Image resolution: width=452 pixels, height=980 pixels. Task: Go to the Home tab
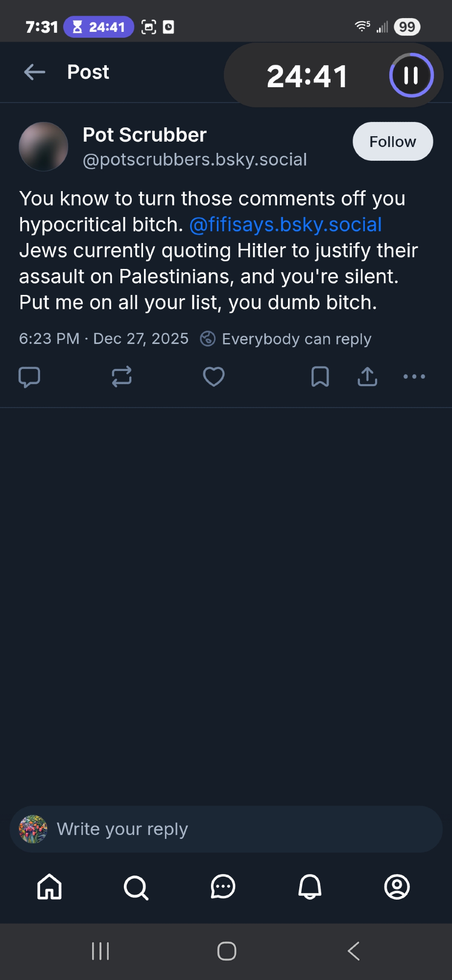[49, 887]
